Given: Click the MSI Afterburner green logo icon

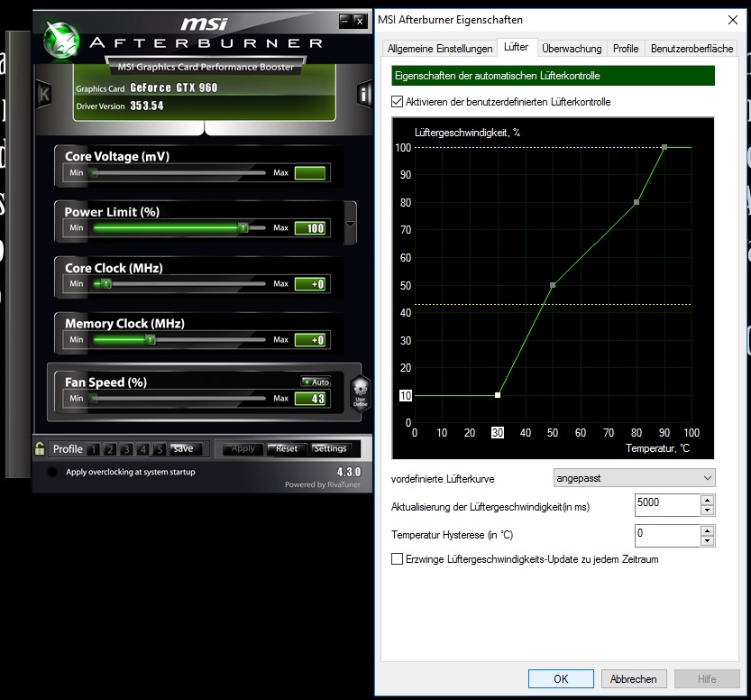Looking at the screenshot, I should pyautogui.click(x=60, y=40).
